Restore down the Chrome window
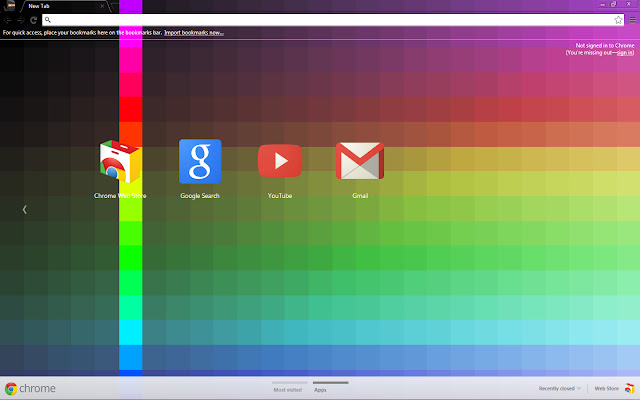Screen dimensions: 640x400 (x=613, y=4)
